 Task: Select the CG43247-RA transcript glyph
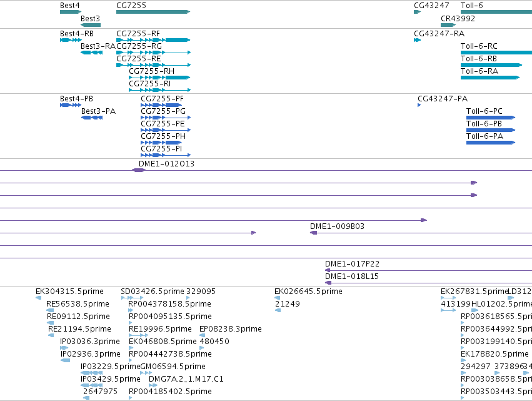418,40
